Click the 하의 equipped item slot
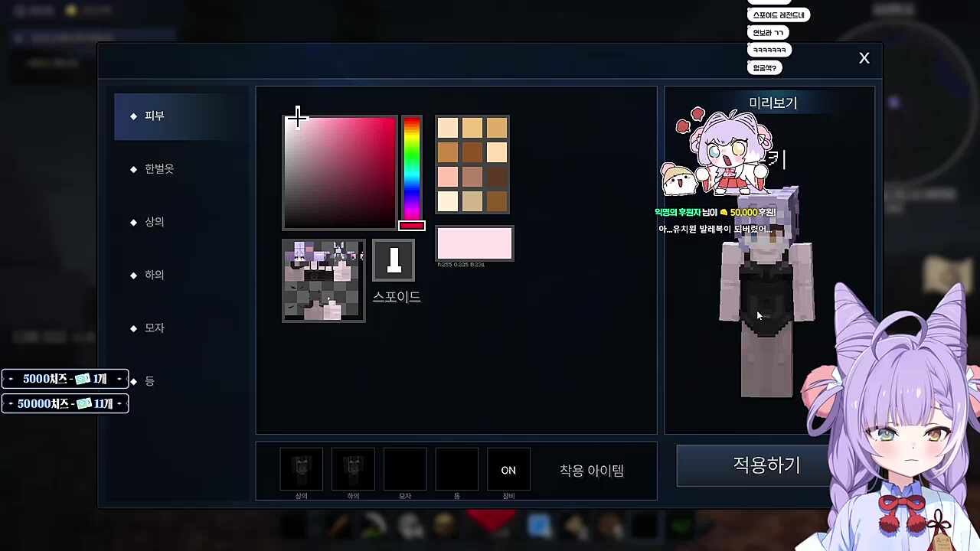Screen dimensions: 980x551 coord(353,468)
